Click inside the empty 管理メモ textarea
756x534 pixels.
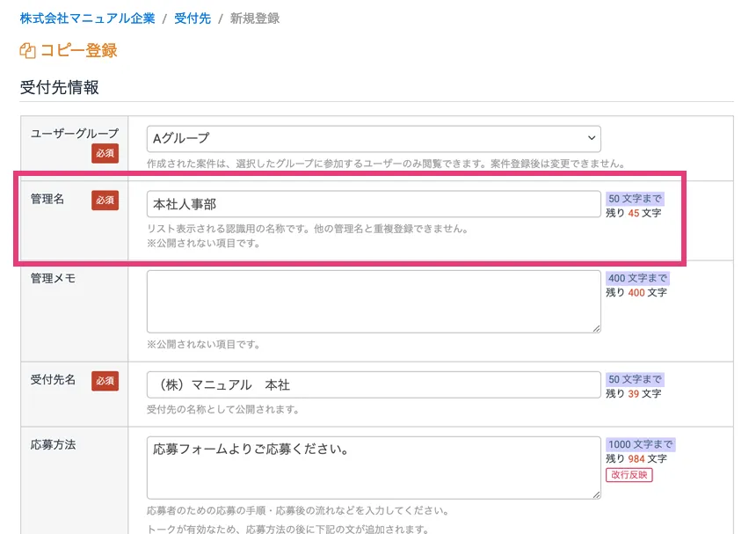point(374,301)
